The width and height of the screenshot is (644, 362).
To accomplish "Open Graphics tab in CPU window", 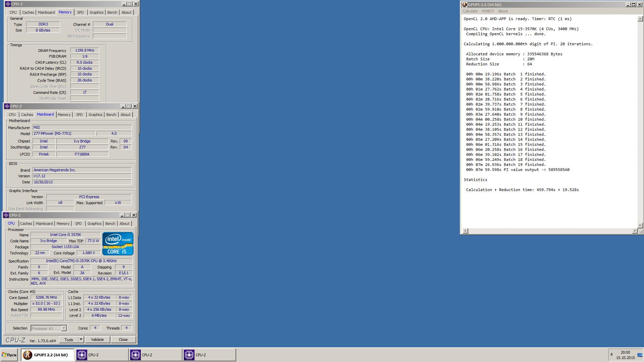I will tap(95, 224).
